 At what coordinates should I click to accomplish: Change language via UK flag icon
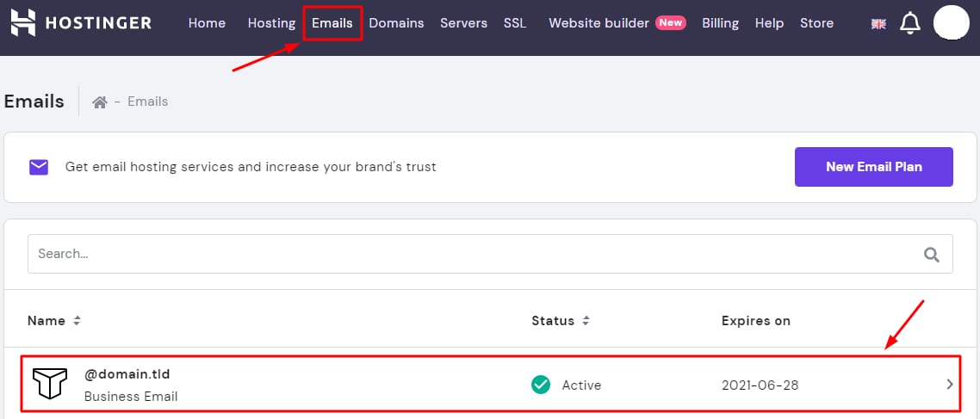[x=878, y=24]
